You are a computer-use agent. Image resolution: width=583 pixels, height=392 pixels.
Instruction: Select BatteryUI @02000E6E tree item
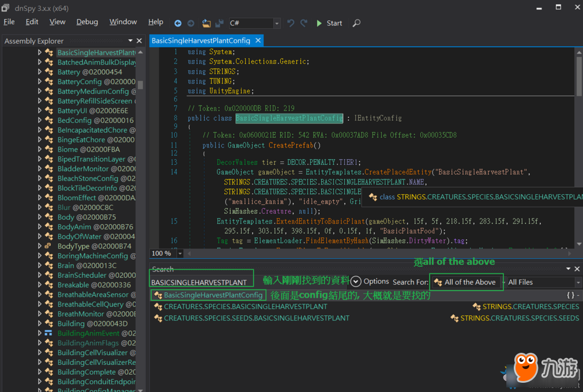[93, 110]
